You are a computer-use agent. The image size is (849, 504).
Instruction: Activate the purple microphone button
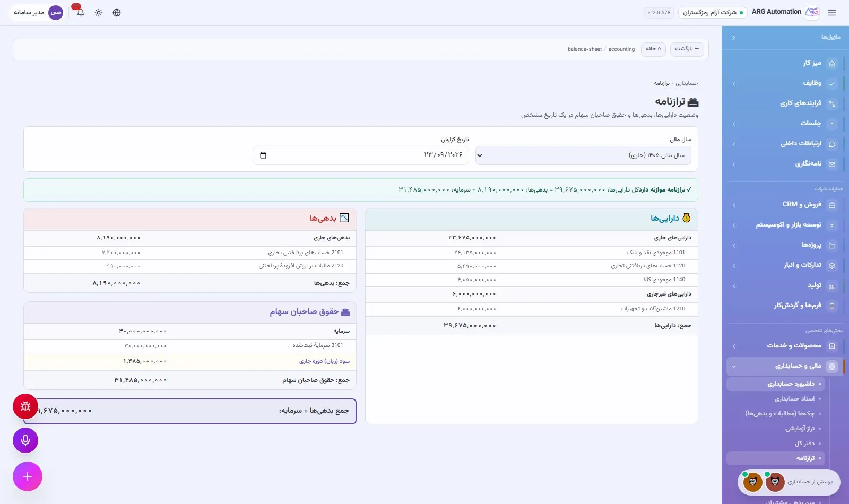[25, 440]
